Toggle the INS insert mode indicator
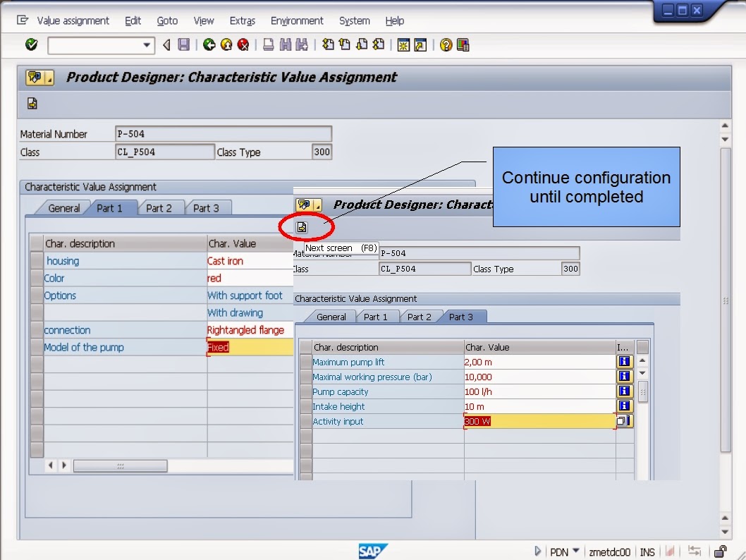The height and width of the screenshot is (560, 746). 647,552
